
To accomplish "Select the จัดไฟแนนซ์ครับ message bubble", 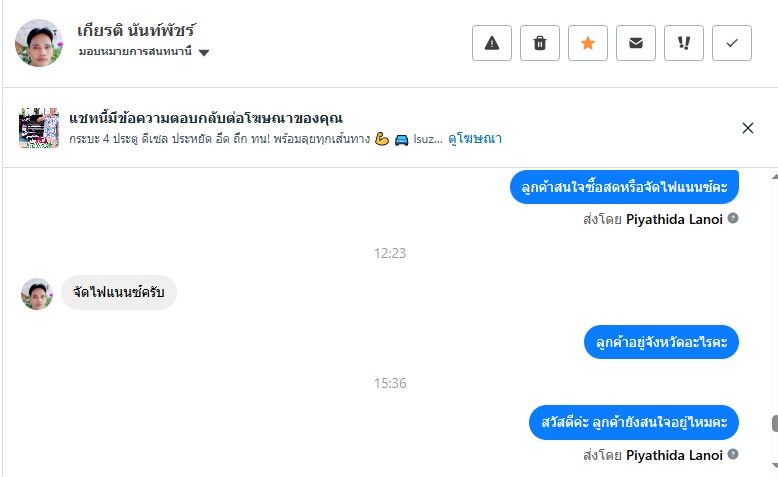I will [119, 293].
